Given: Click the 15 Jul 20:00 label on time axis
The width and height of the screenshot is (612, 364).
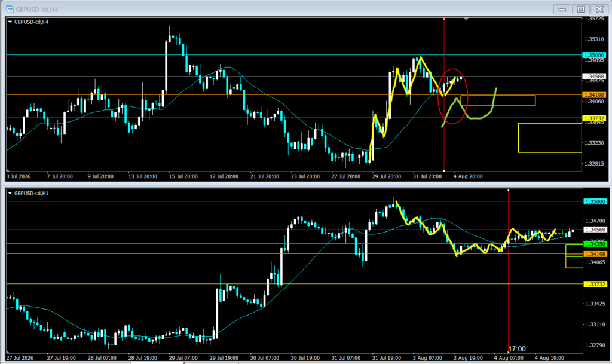Looking at the screenshot, I should [x=183, y=176].
